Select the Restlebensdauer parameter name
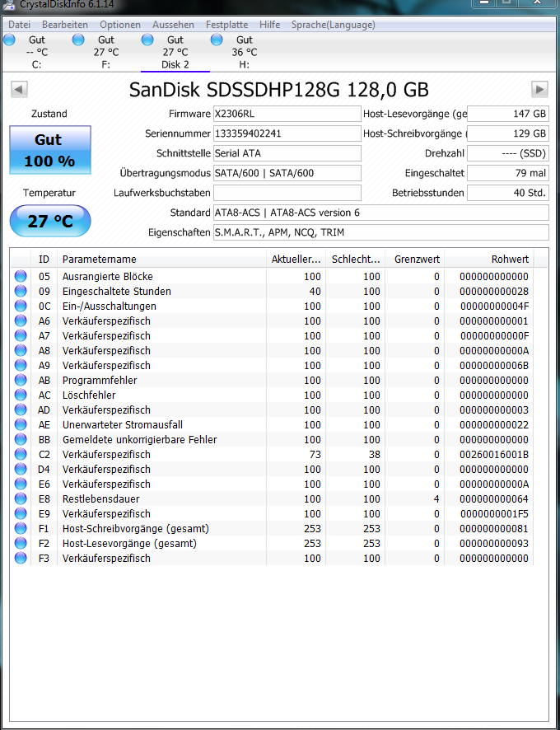The width and height of the screenshot is (560, 730). pos(101,499)
